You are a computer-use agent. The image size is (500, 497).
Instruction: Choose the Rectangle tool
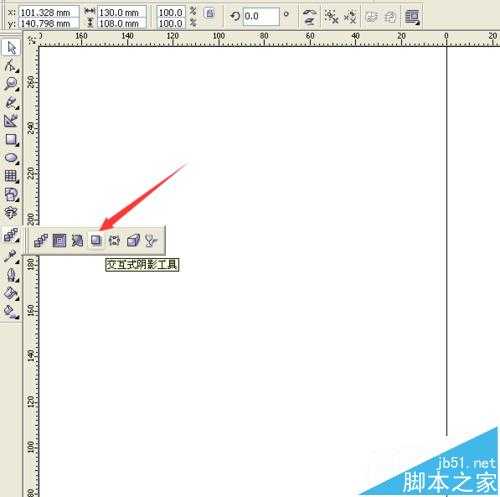click(x=11, y=139)
